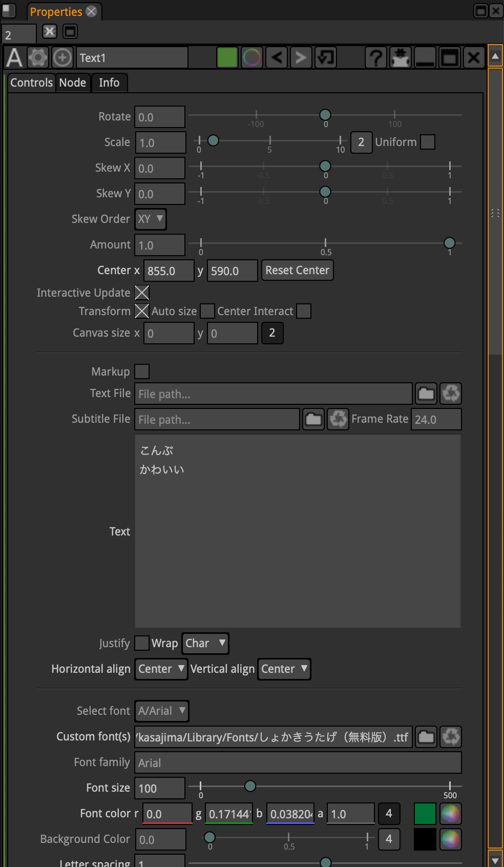Click the Font size slider handle

coord(250,786)
